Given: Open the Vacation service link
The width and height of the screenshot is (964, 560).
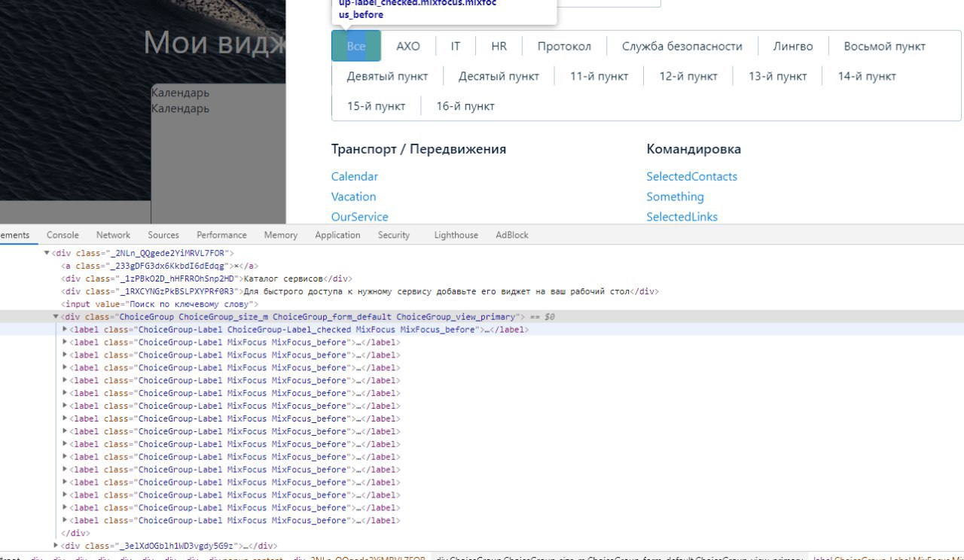Looking at the screenshot, I should tap(353, 196).
